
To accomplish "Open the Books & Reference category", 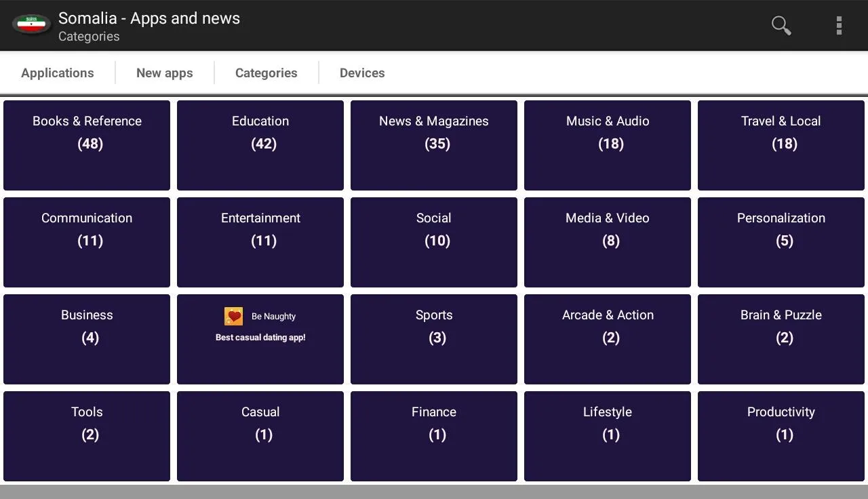I will pyautogui.click(x=87, y=146).
